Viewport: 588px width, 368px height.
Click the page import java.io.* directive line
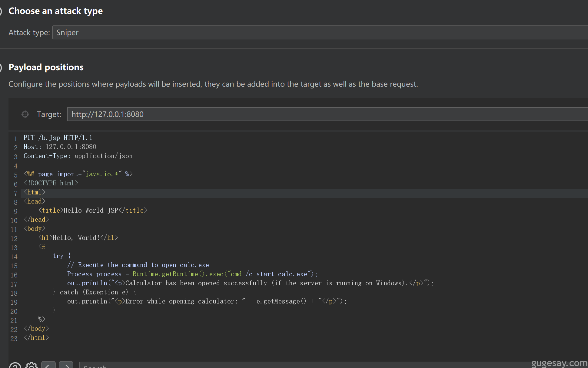tap(78, 174)
